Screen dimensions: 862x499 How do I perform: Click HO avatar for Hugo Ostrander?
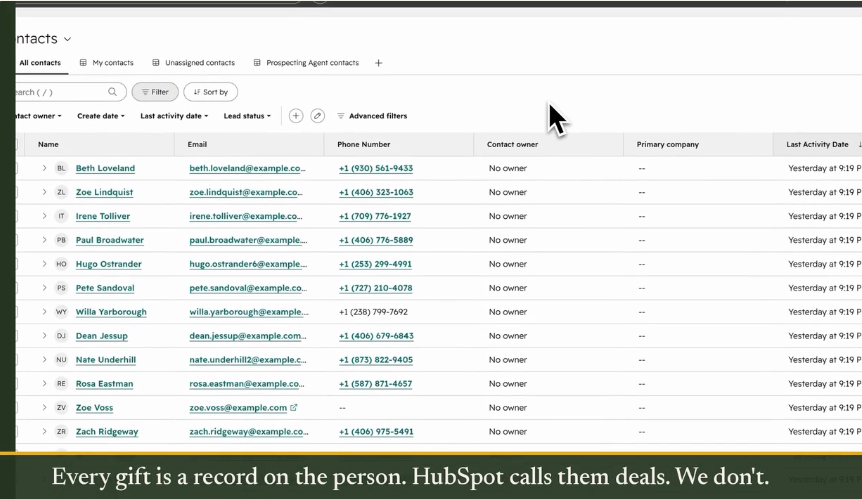[x=61, y=264]
